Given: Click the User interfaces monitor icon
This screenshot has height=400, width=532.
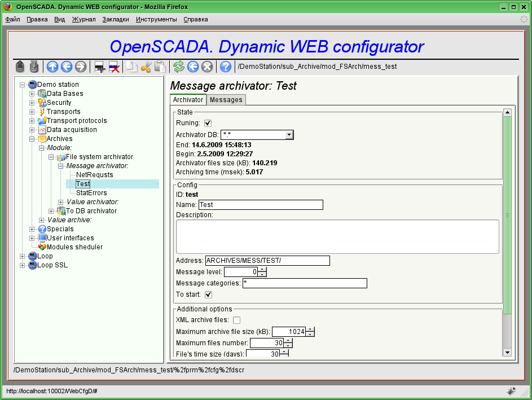Looking at the screenshot, I should tap(42, 238).
